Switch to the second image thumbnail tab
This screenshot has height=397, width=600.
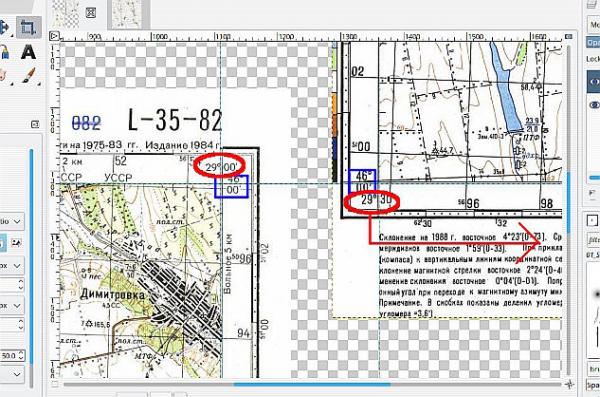tap(128, 14)
